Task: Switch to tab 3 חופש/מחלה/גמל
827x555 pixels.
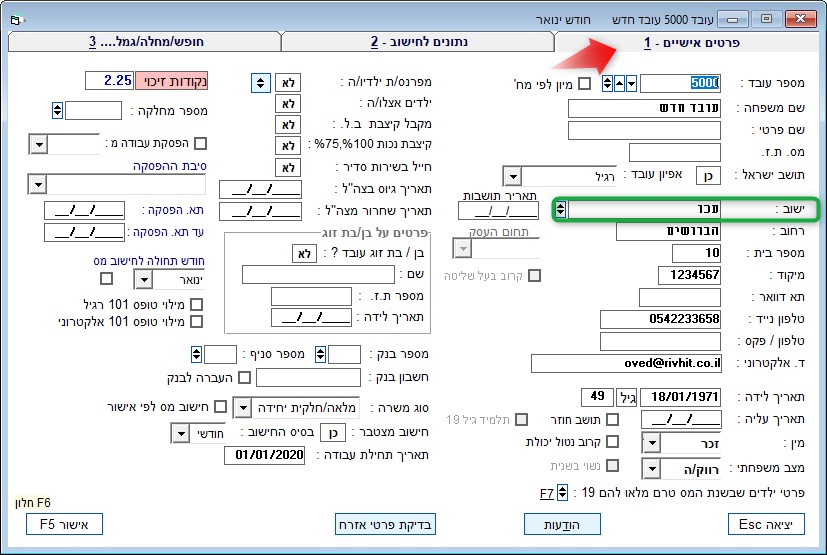Action: (145, 42)
